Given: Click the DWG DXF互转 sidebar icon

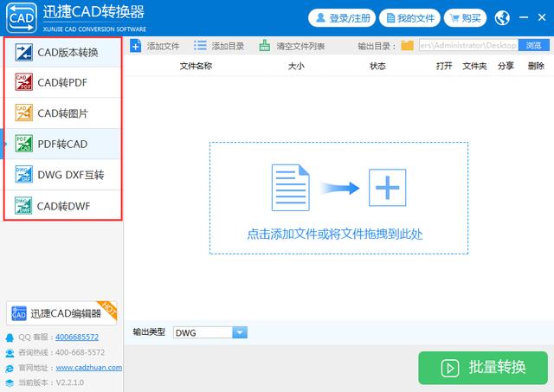Looking at the screenshot, I should pyautogui.click(x=24, y=175).
